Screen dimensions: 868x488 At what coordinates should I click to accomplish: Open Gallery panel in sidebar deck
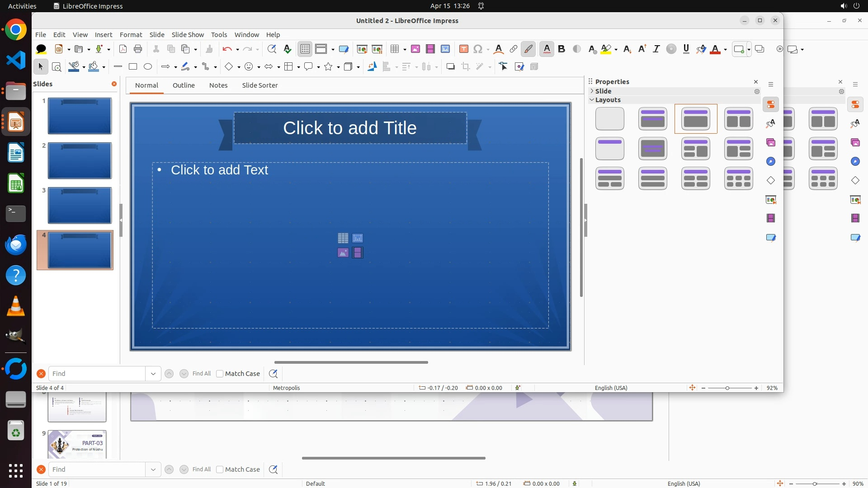pyautogui.click(x=771, y=142)
